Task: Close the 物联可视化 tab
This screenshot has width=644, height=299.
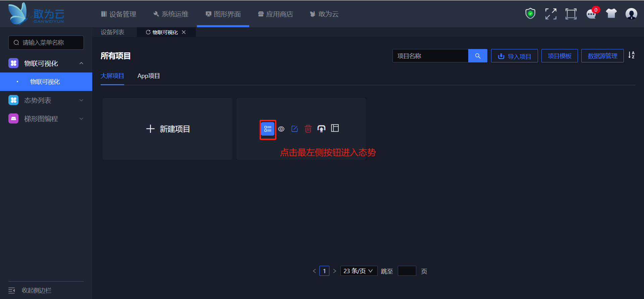Action: pos(184,32)
